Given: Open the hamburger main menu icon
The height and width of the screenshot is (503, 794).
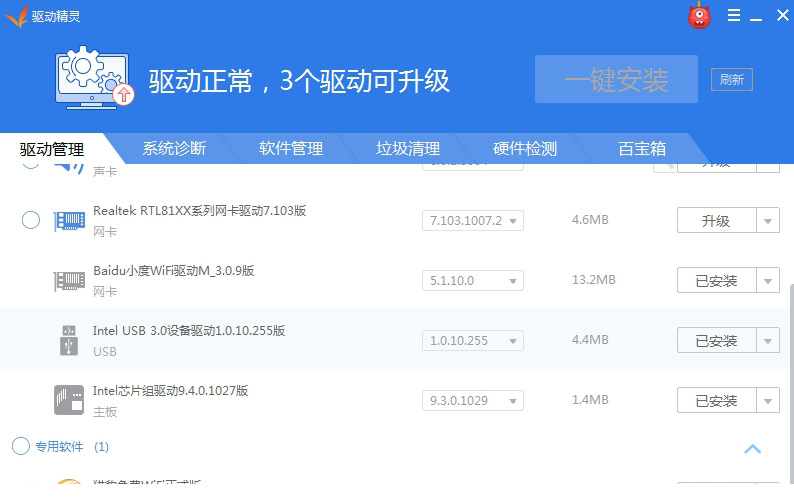Looking at the screenshot, I should [x=734, y=15].
